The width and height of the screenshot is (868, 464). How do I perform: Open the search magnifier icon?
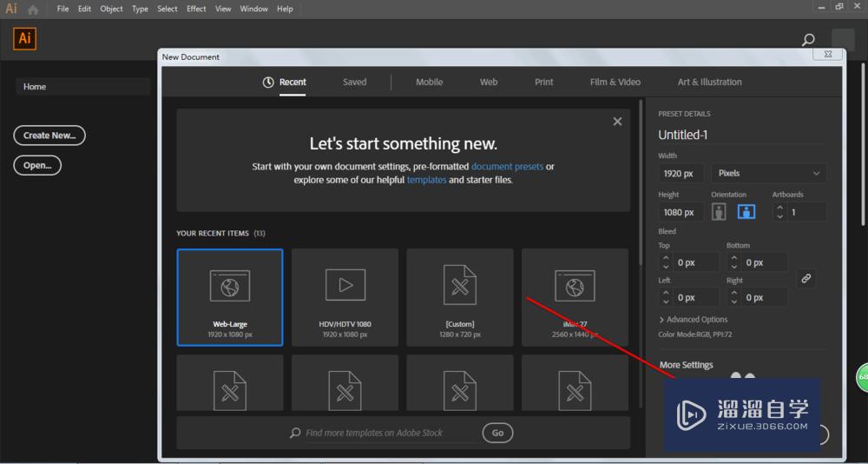[808, 40]
